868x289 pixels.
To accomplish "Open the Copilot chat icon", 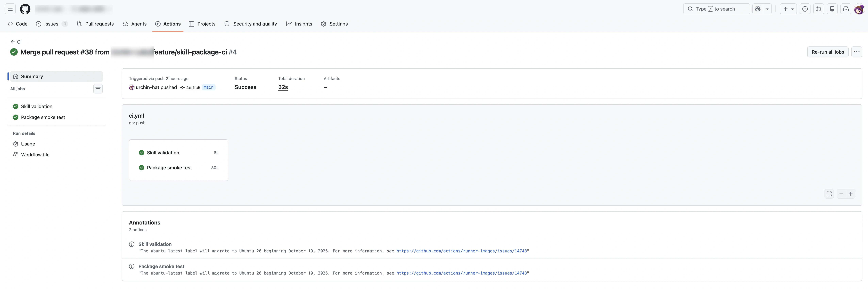I will pos(758,9).
